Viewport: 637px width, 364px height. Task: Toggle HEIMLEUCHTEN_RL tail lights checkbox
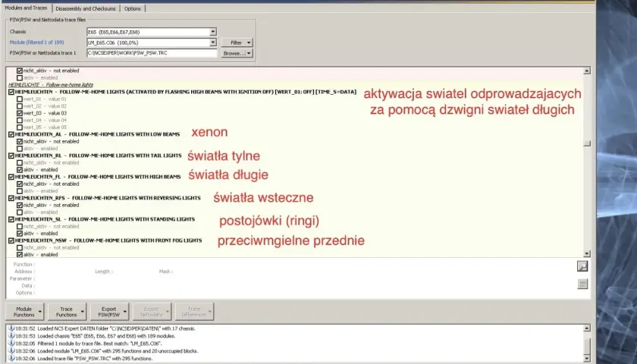tap(11, 155)
